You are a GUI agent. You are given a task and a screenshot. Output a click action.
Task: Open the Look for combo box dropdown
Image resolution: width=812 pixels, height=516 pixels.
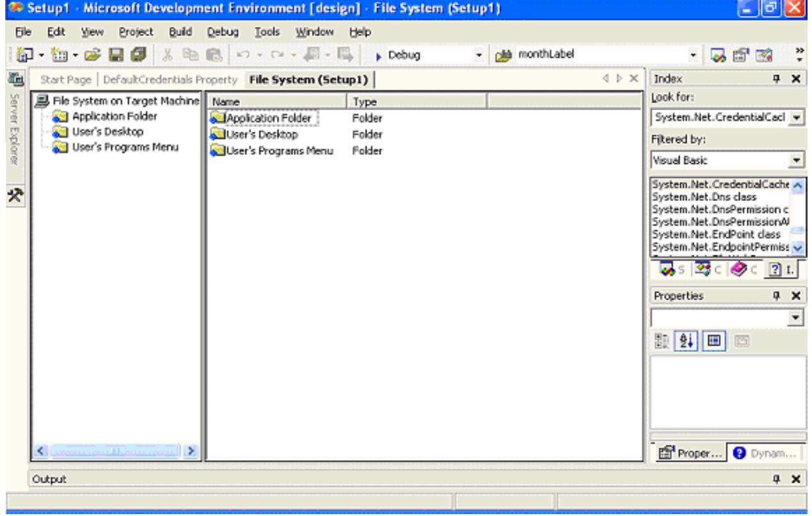coord(797,119)
